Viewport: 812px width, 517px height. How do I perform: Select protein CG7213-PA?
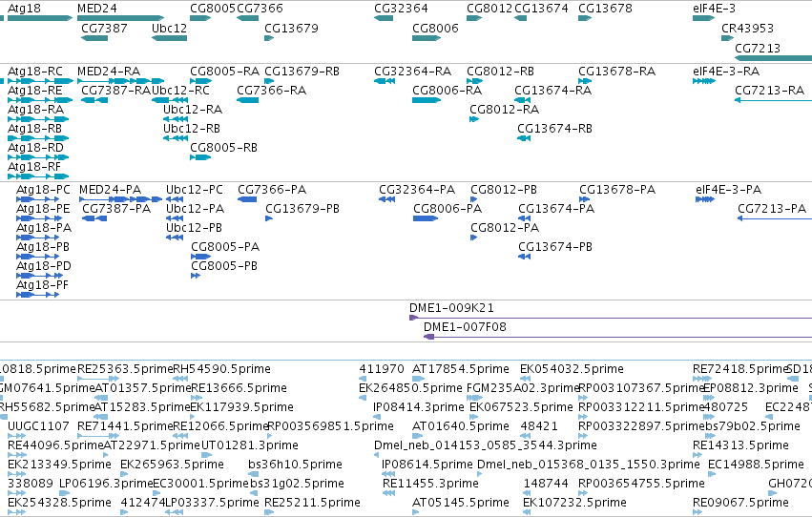tap(775, 218)
